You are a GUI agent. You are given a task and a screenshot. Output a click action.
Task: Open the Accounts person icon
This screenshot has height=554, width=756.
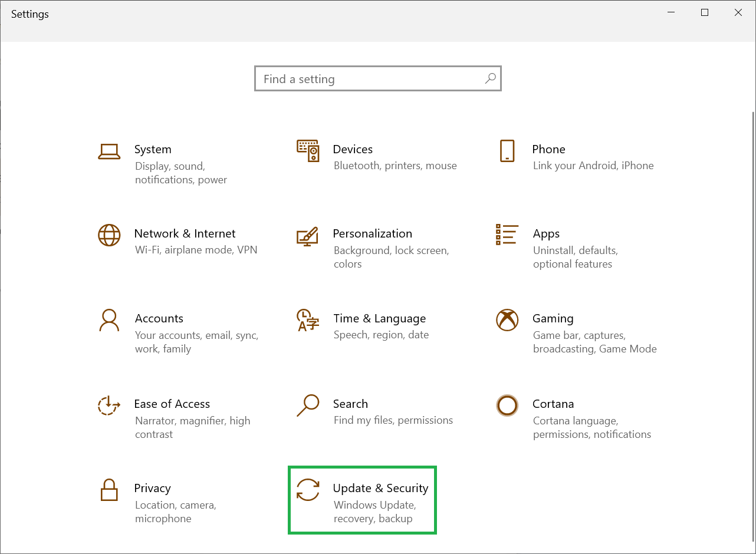point(109,320)
